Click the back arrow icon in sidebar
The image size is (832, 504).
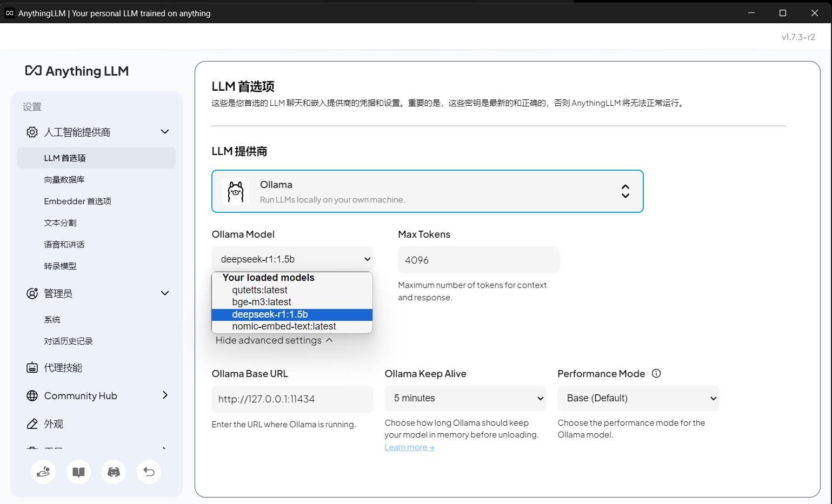[x=149, y=472]
